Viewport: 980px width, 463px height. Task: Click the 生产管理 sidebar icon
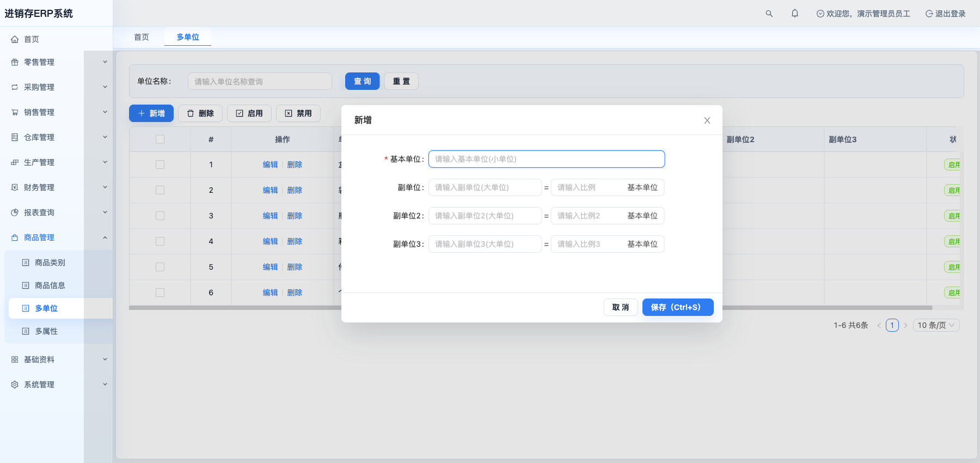point(15,162)
